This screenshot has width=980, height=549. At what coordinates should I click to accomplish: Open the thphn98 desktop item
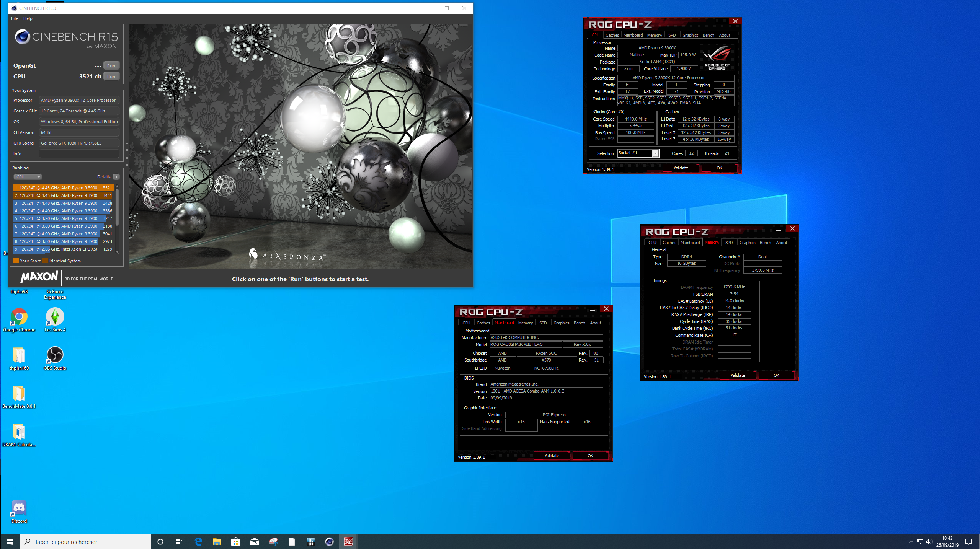(x=19, y=292)
